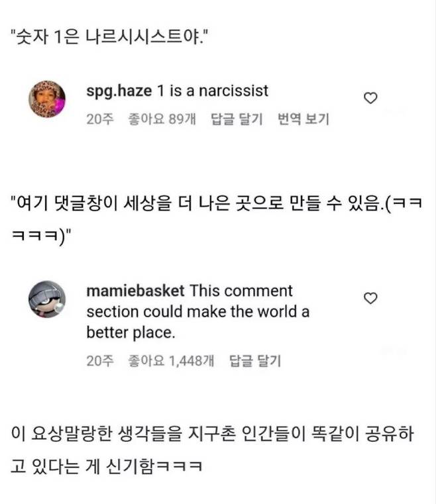Show translation with 번역 보기
This screenshot has width=436, height=504.
point(303,119)
